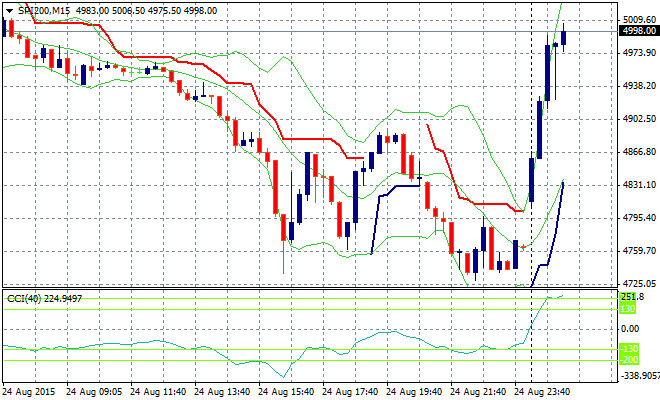Click the 24 Aug 13:40 time label
This screenshot has width=660, height=400.
(222, 392)
